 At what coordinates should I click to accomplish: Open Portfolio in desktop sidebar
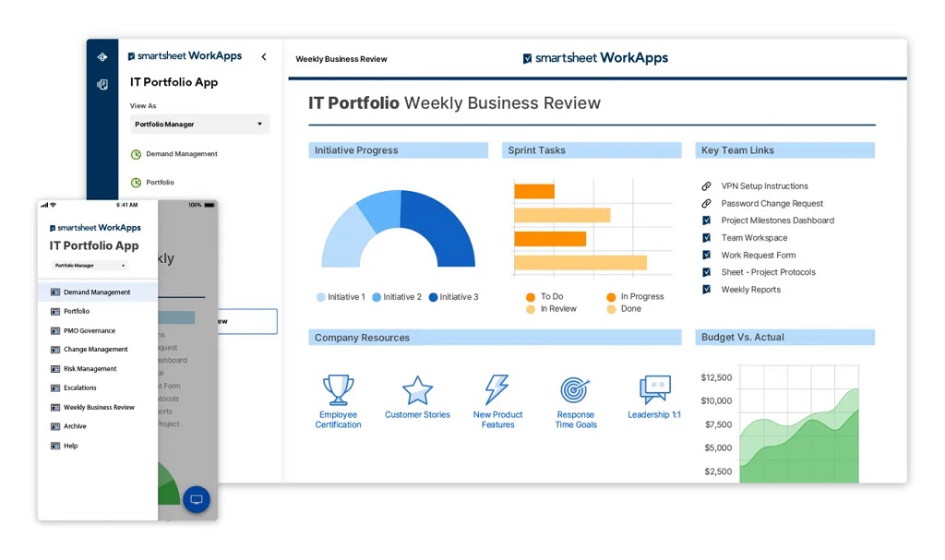(x=160, y=182)
